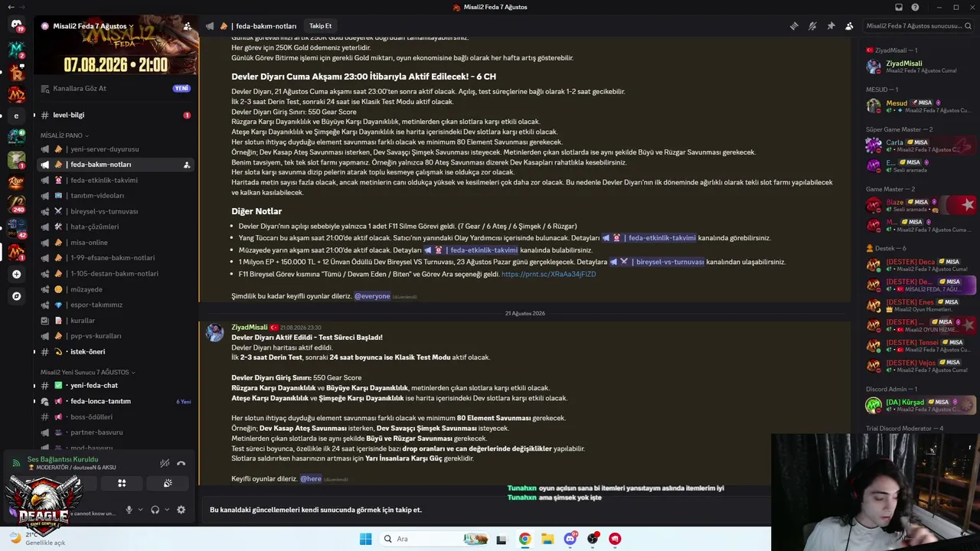Open the level-bilgi channel
The width and height of the screenshot is (980, 551).
pos(116,115)
